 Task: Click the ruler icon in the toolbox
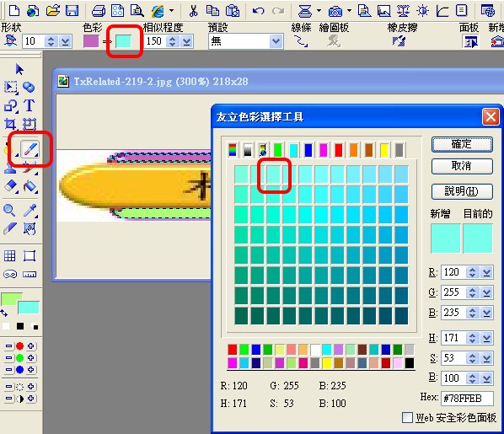[x=29, y=274]
